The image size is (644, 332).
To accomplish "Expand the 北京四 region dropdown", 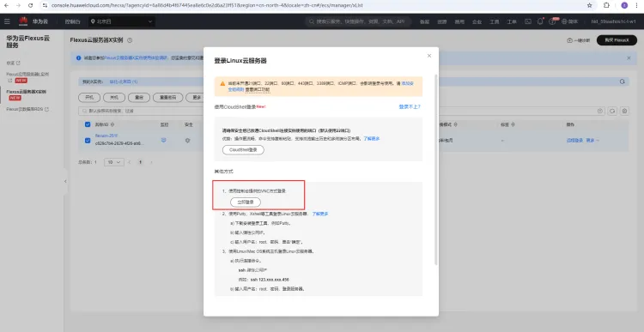I will click(122, 21).
